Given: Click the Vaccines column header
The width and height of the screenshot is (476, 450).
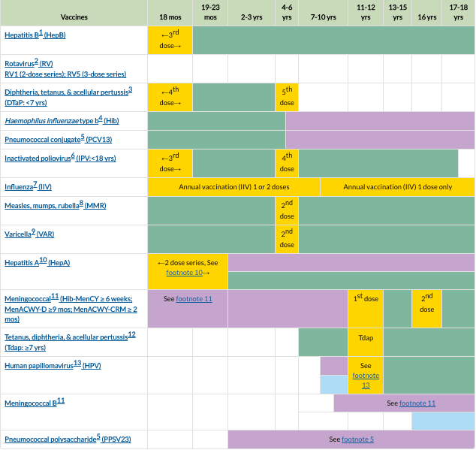Looking at the screenshot, I should pyautogui.click(x=74, y=17).
